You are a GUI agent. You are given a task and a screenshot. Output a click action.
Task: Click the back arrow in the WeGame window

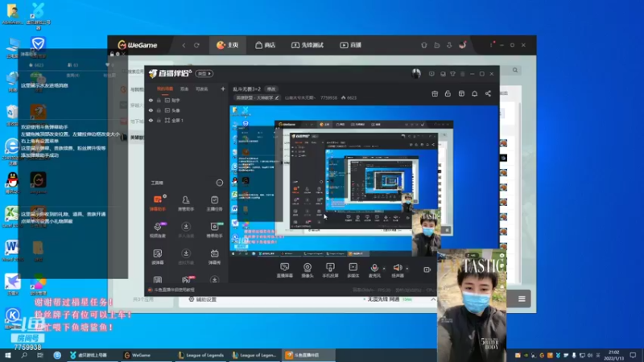184,45
